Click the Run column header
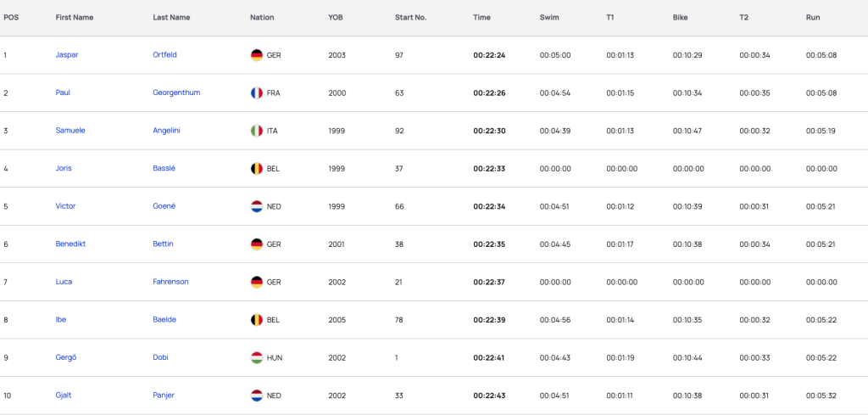The image size is (868, 415). point(813,17)
